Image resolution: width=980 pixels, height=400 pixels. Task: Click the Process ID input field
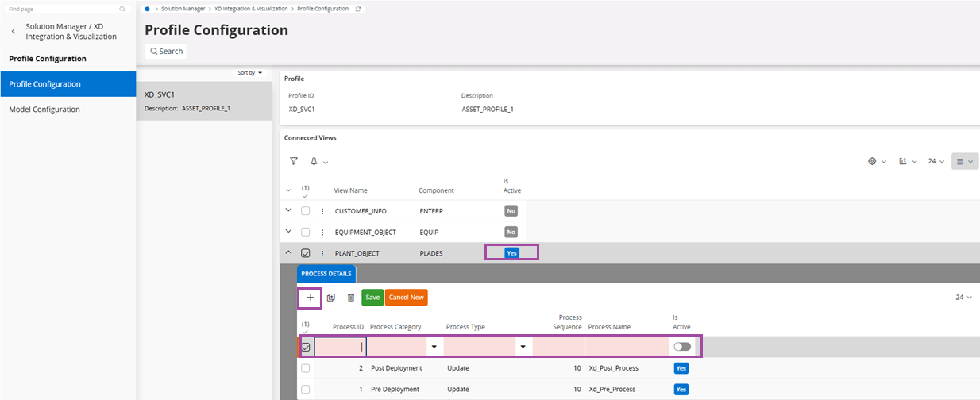[x=340, y=347]
